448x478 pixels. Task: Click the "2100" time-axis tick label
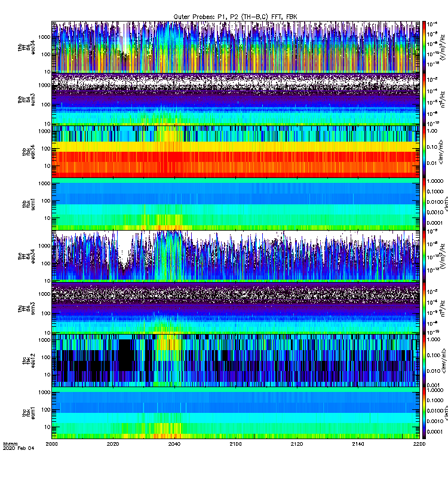[x=235, y=444]
